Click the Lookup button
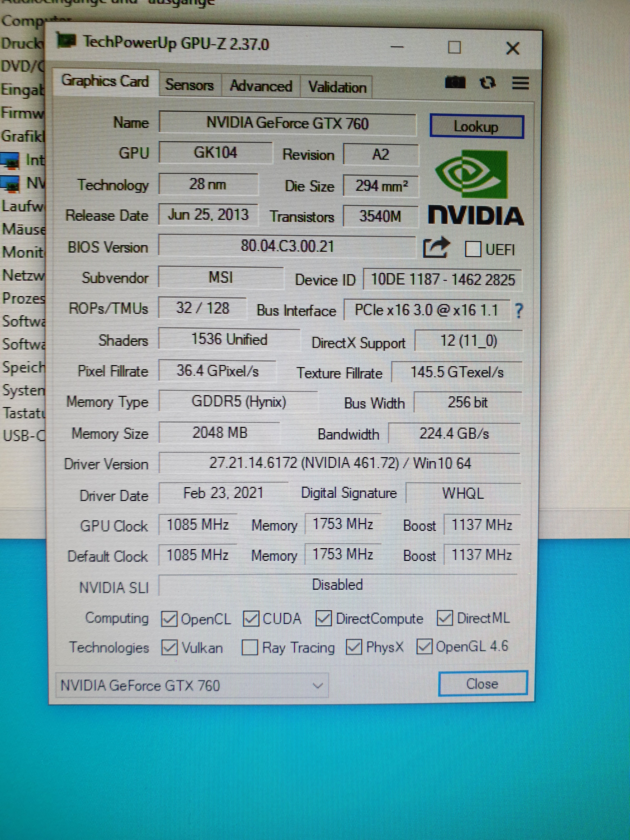 pos(476,126)
